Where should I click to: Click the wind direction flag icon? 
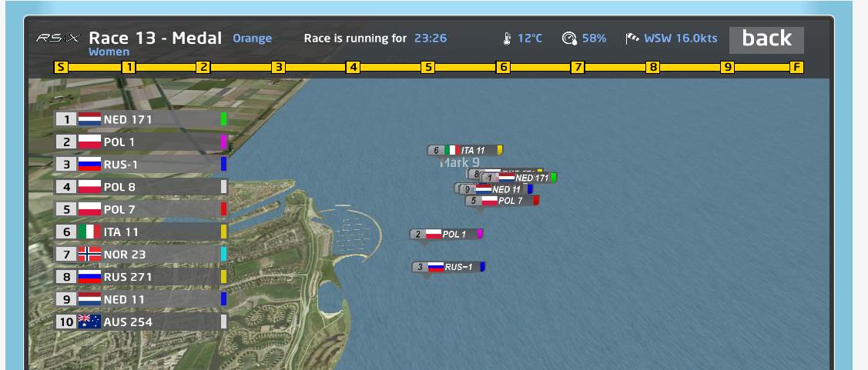[632, 38]
